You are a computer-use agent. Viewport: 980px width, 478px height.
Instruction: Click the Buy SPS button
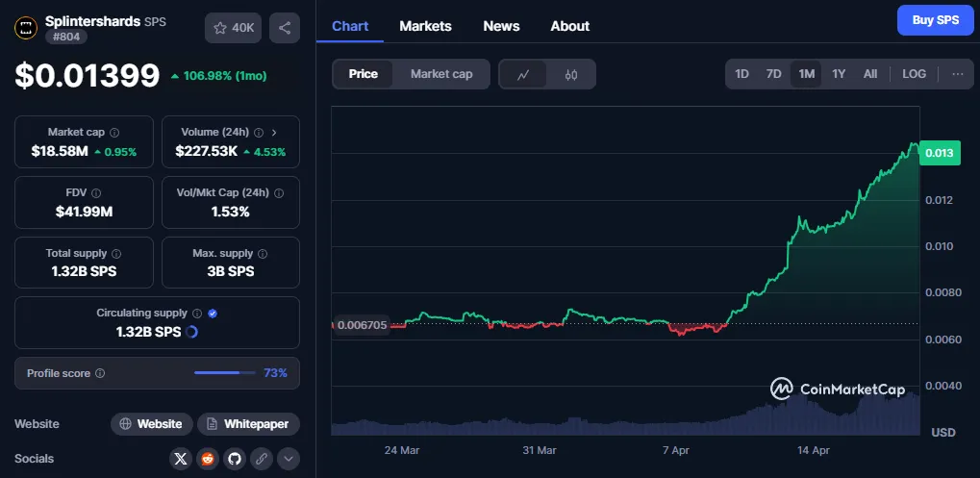click(935, 20)
